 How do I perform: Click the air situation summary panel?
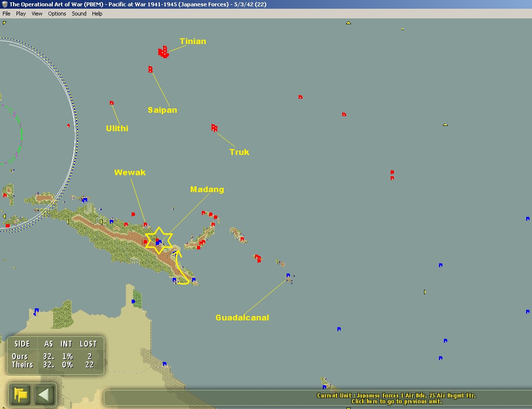tap(55, 355)
